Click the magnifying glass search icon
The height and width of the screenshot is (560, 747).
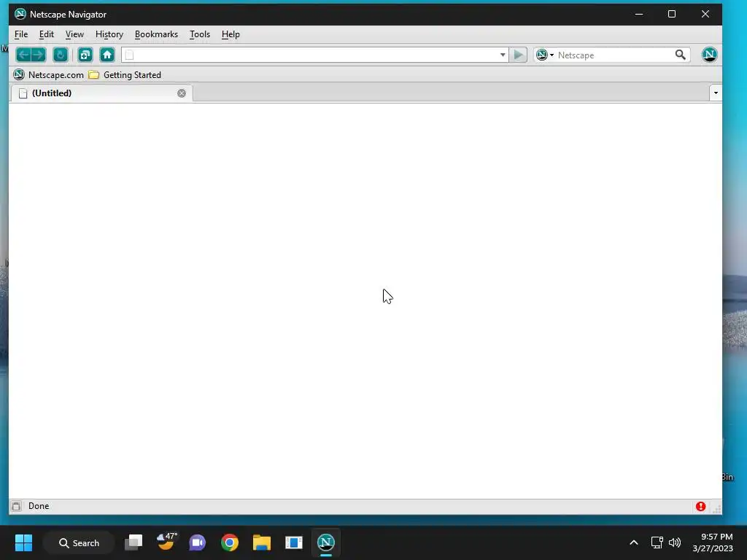pyautogui.click(x=681, y=55)
